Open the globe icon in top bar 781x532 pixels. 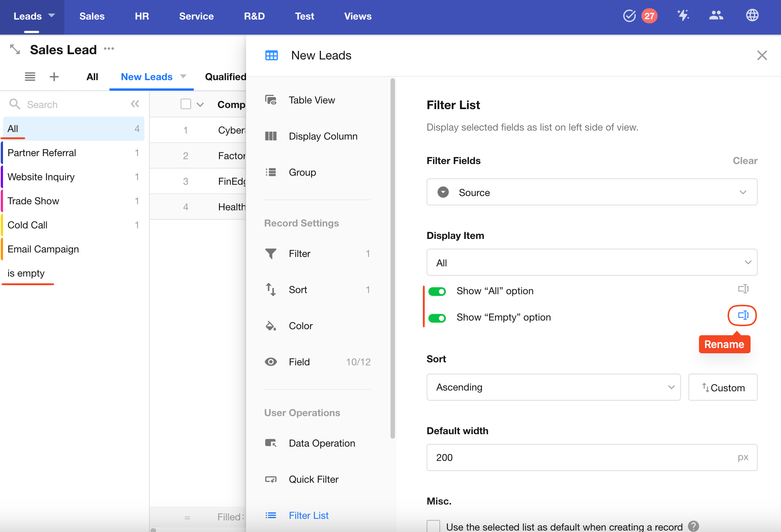[752, 16]
